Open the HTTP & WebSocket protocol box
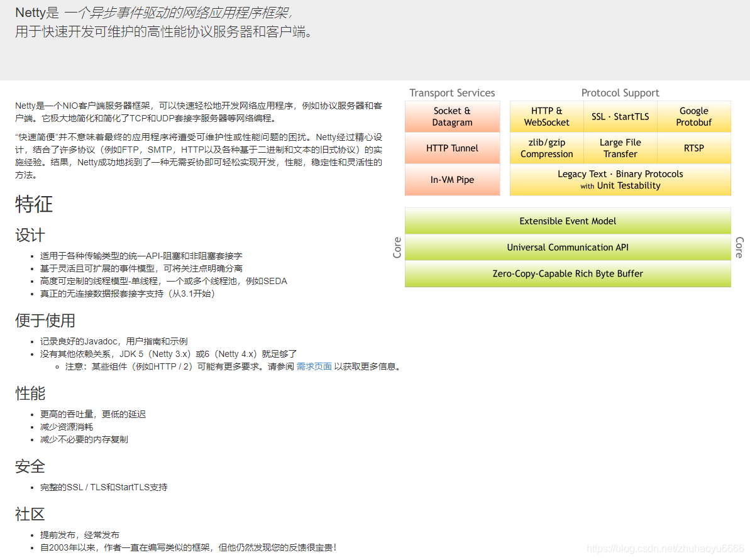The height and width of the screenshot is (560, 750). pos(546,116)
